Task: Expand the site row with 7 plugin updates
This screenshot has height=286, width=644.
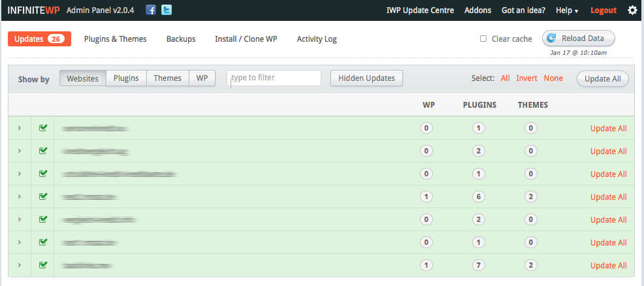Action: pyautogui.click(x=20, y=266)
